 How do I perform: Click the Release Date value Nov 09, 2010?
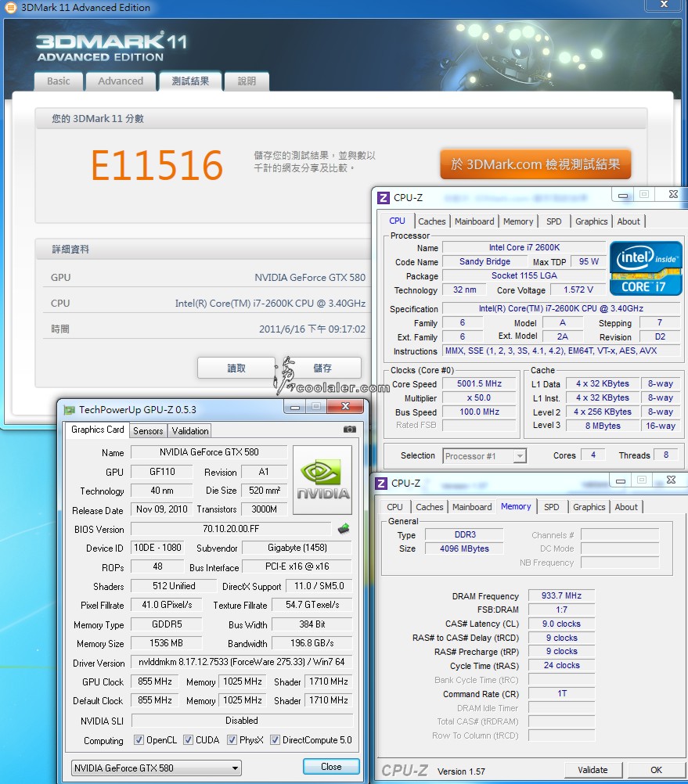(x=162, y=509)
